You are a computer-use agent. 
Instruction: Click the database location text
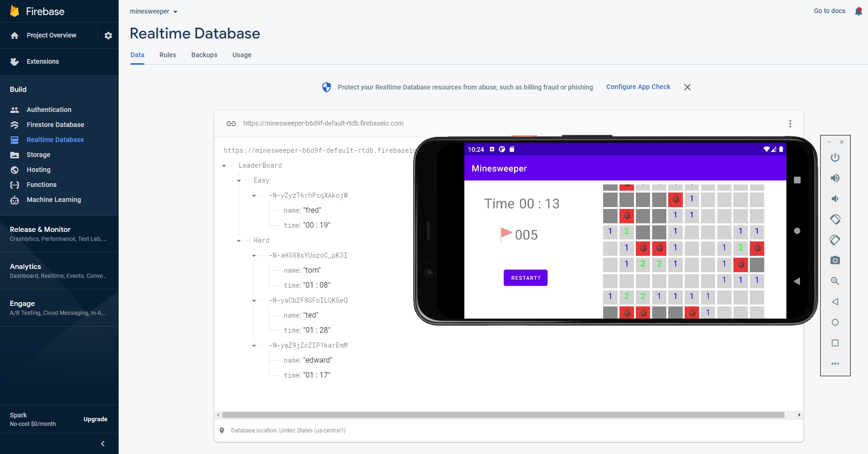pos(288,431)
